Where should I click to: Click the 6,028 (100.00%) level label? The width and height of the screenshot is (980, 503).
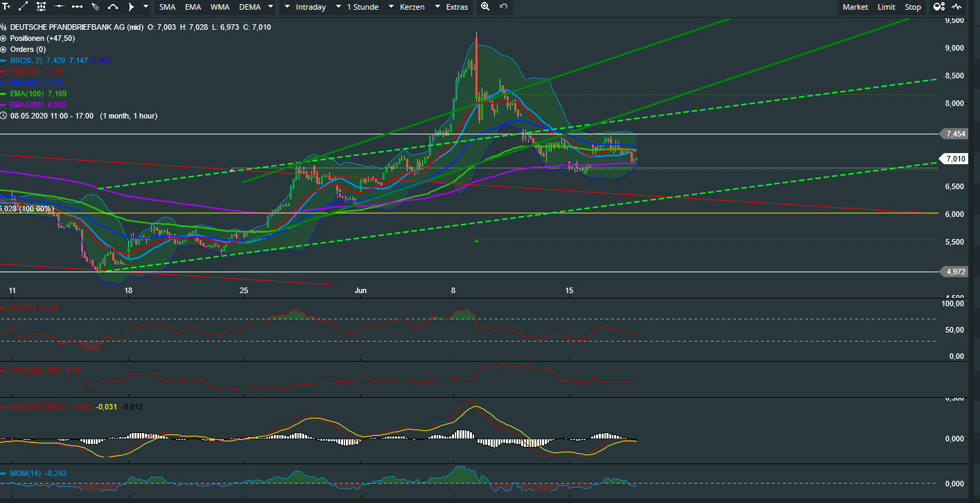coord(27,208)
